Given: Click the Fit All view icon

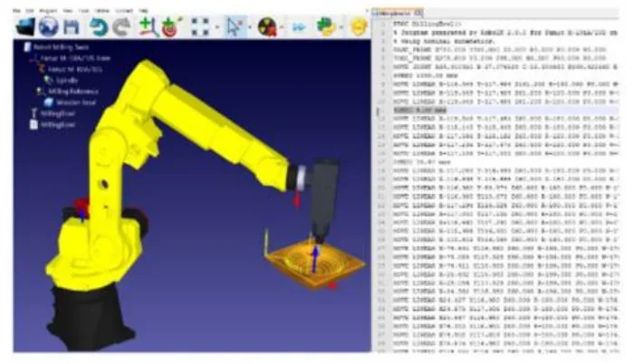Looking at the screenshot, I should [200, 27].
